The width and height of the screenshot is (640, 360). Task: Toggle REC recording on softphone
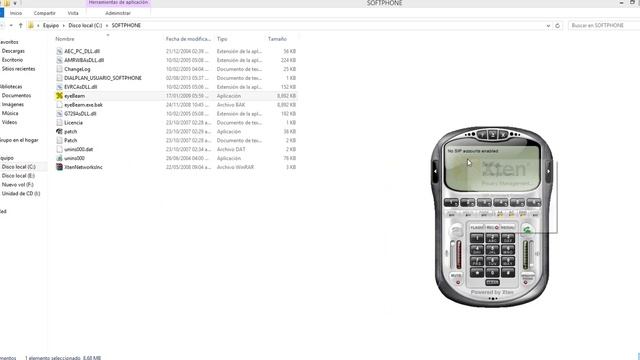coord(492,227)
